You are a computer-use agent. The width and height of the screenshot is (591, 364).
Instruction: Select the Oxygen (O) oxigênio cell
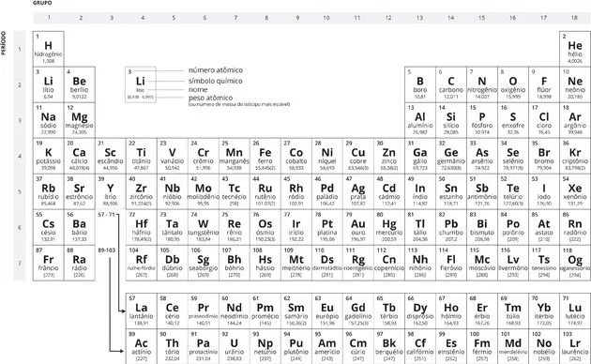(x=513, y=84)
